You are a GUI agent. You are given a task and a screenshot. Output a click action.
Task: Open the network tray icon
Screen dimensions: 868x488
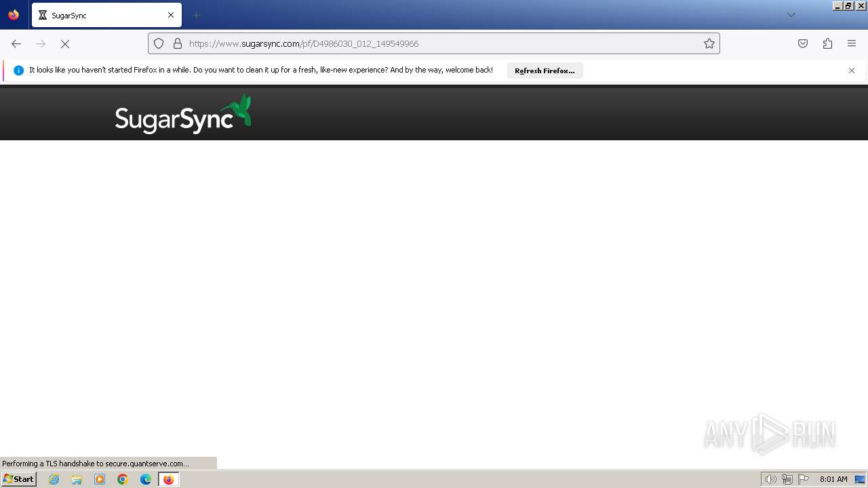pos(787,479)
